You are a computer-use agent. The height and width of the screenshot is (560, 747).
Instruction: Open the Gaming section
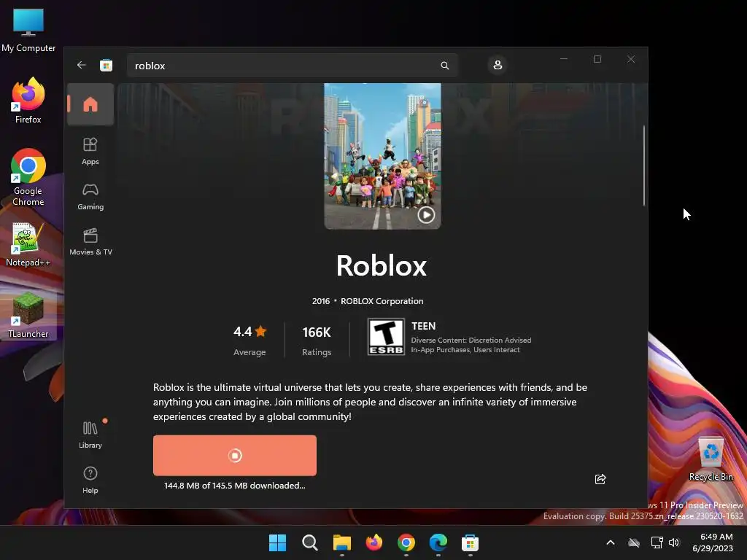pos(90,196)
